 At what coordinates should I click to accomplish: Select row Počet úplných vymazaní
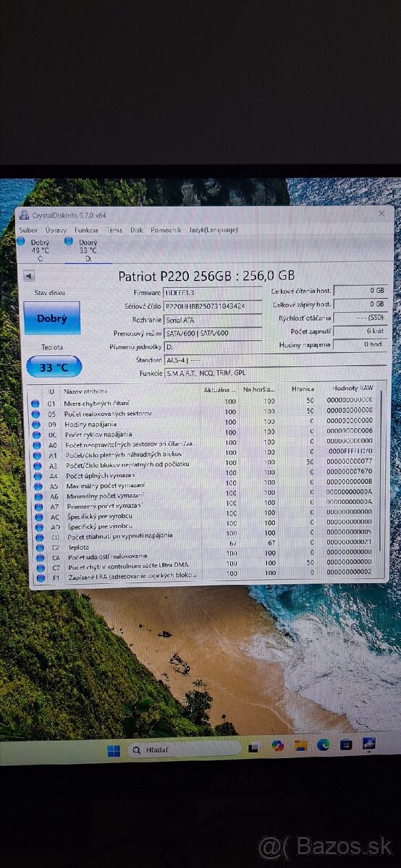pyautogui.click(x=203, y=474)
